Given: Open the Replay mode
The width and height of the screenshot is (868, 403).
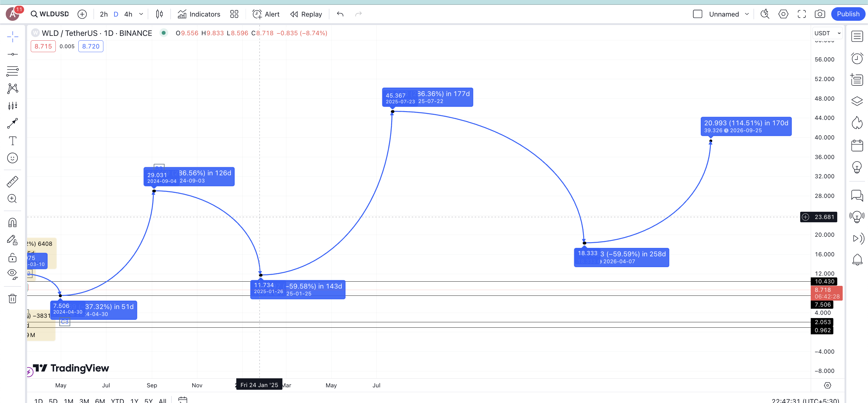Looking at the screenshot, I should tap(306, 14).
